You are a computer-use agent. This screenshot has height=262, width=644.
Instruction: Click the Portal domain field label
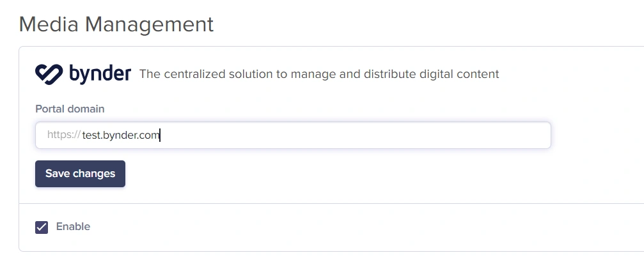pyautogui.click(x=70, y=109)
